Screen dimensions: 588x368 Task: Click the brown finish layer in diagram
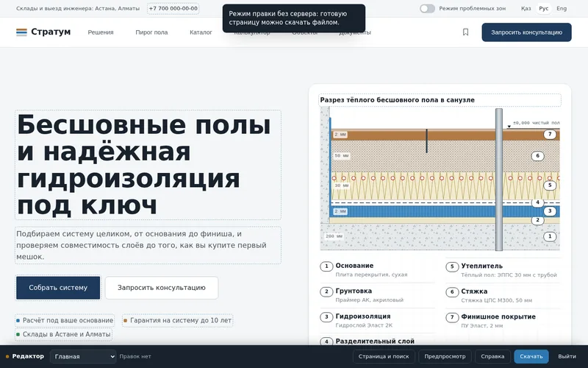pos(445,135)
